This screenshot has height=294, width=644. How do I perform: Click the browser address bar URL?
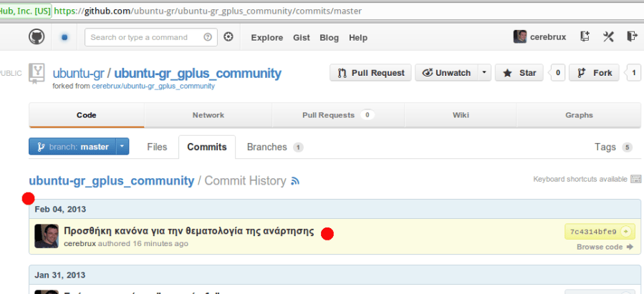pos(208,11)
